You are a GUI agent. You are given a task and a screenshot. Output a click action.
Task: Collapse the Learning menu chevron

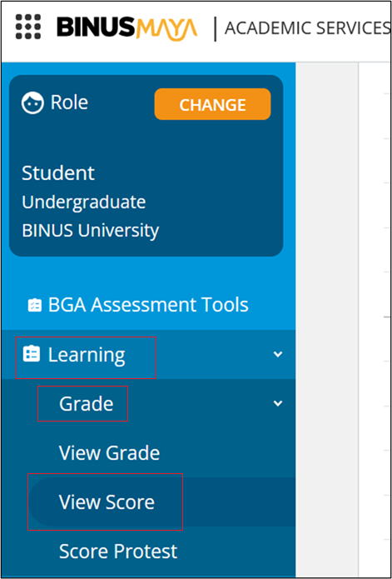pyautogui.click(x=277, y=354)
